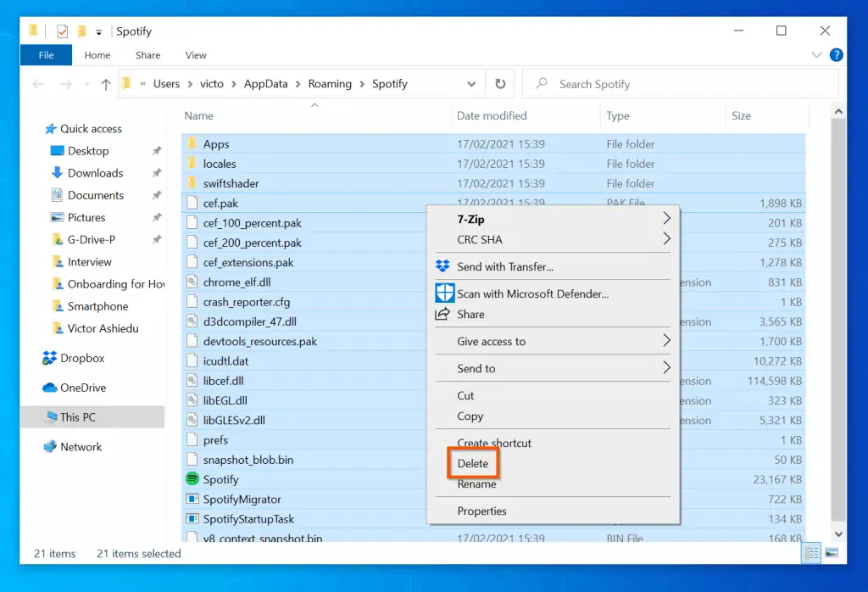Switch to Details view layout icon
The image size is (868, 592).
click(811, 553)
